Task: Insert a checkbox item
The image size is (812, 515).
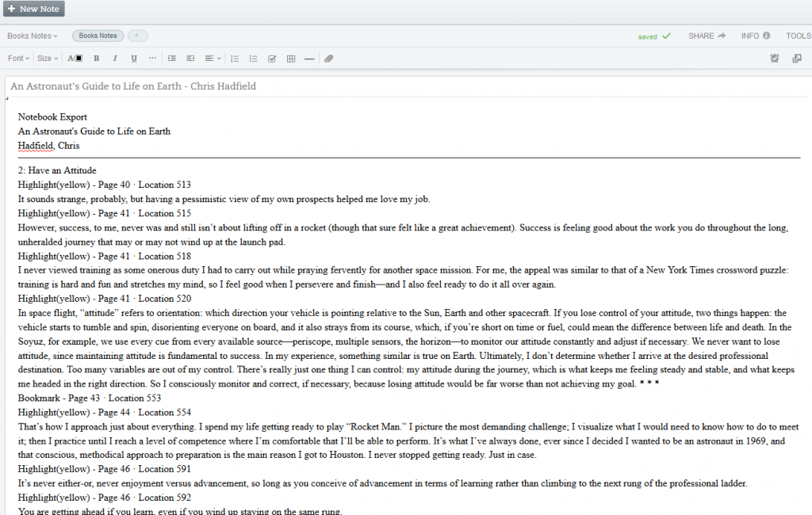Action: 272,59
